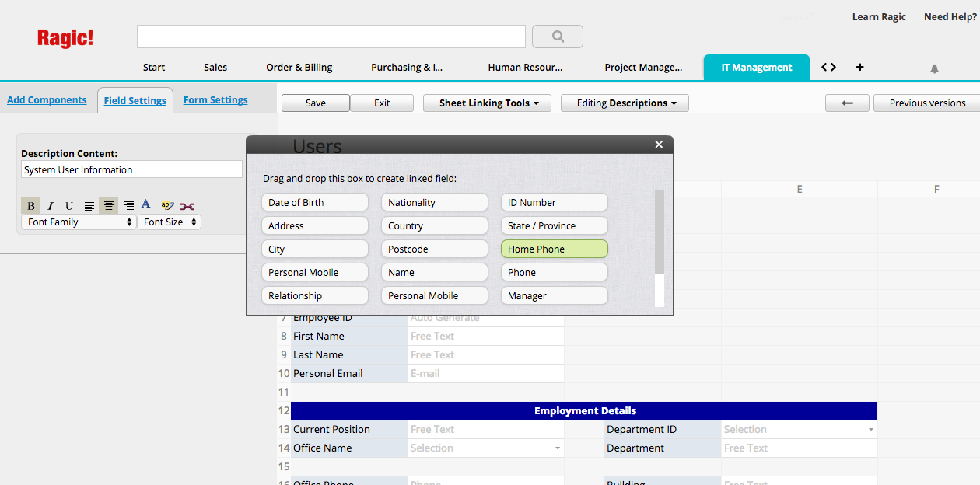Click the Manager field box
Image resolution: width=980 pixels, height=485 pixels.
point(555,296)
